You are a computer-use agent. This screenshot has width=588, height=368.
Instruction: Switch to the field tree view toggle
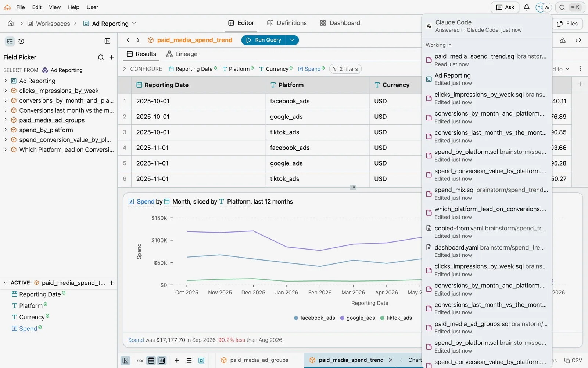(x=10, y=41)
